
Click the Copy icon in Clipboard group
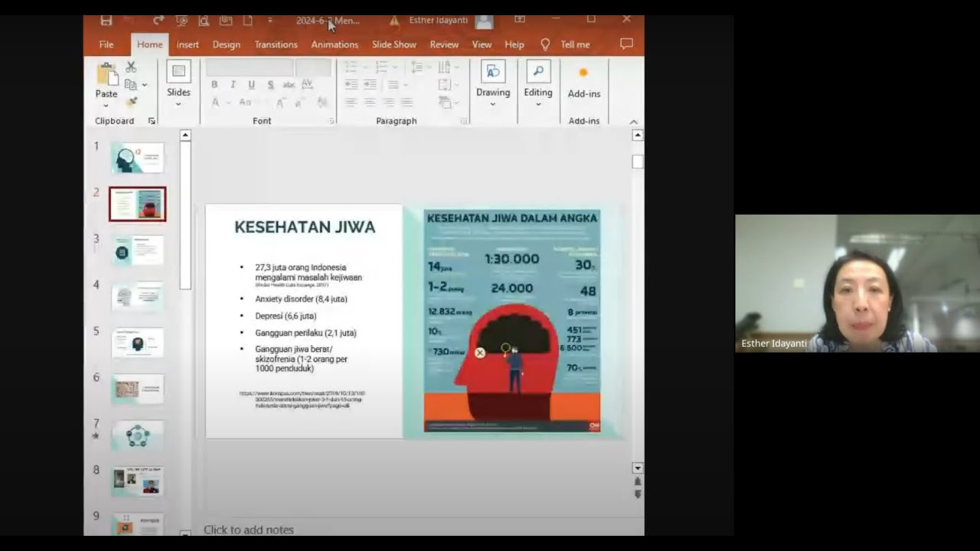tap(131, 84)
